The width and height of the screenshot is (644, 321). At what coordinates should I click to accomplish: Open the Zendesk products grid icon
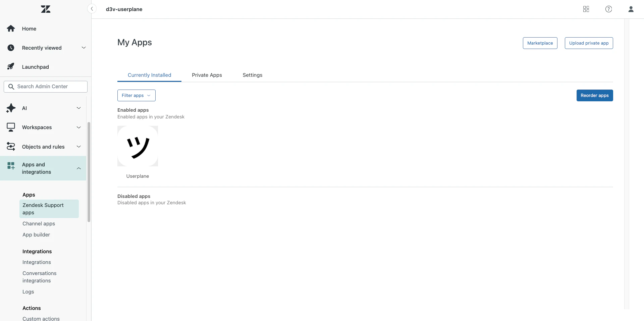(x=586, y=9)
